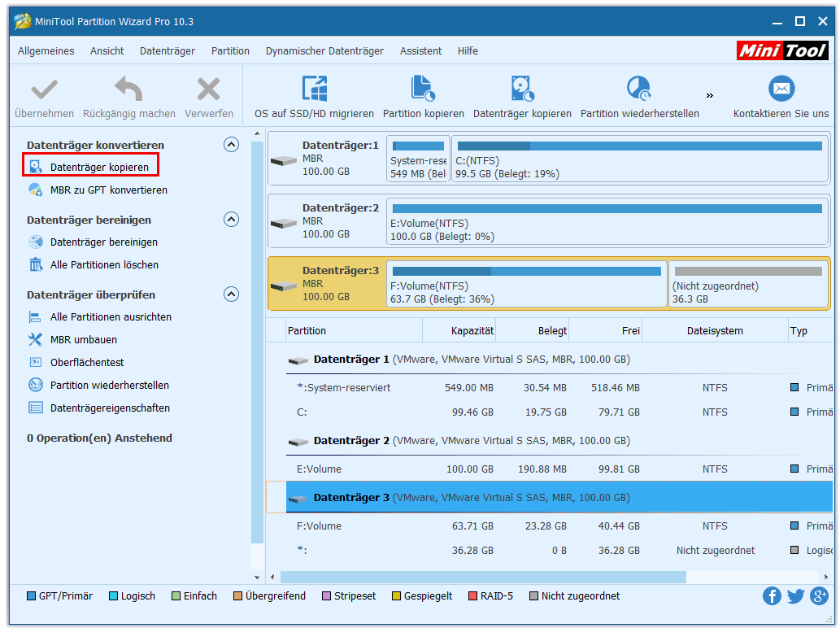Collapse the Datenträger konvertieren section
The height and width of the screenshot is (628, 840).
[231, 145]
